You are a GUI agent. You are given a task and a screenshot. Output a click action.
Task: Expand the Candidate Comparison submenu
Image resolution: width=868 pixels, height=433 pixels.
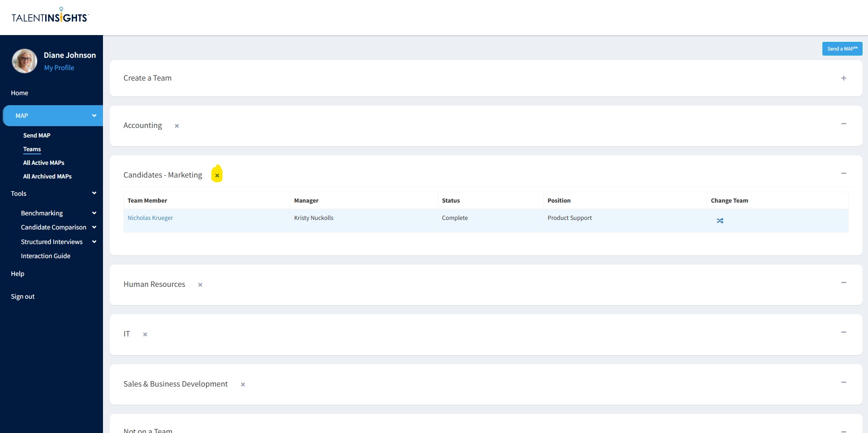[94, 227]
